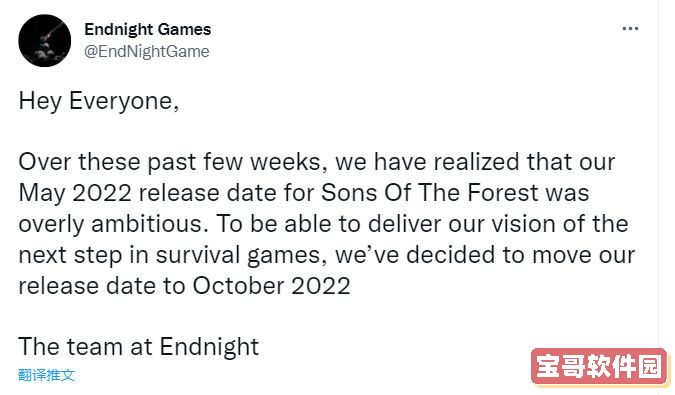Open the tweet's three-dot more options menu

point(630,29)
